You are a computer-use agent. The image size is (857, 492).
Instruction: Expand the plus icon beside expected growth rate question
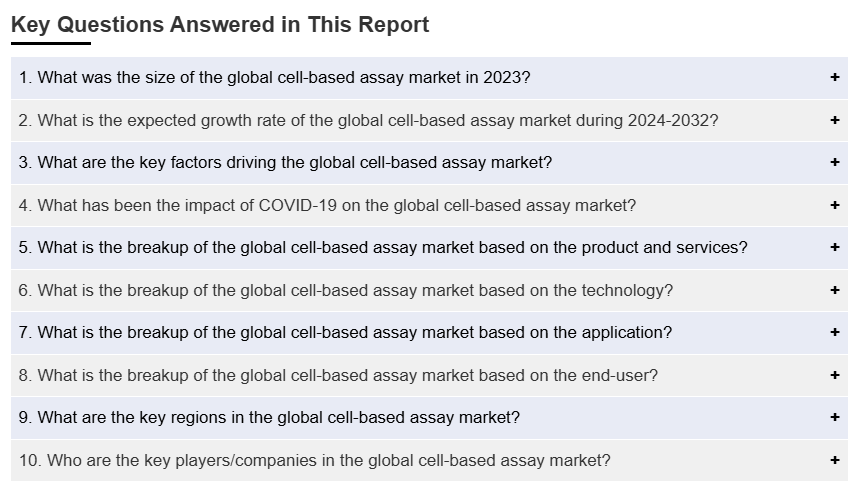(835, 120)
